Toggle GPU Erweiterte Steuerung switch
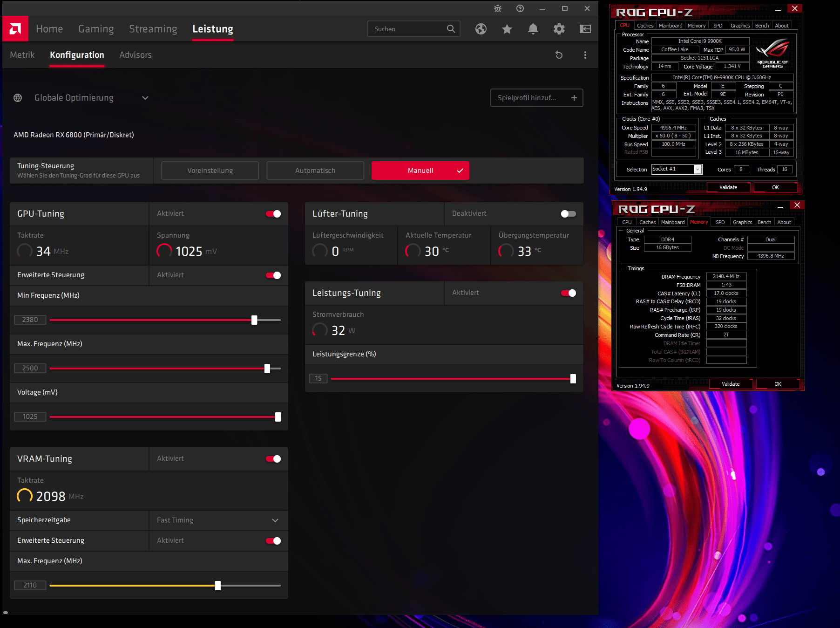This screenshot has width=840, height=628. 273,275
